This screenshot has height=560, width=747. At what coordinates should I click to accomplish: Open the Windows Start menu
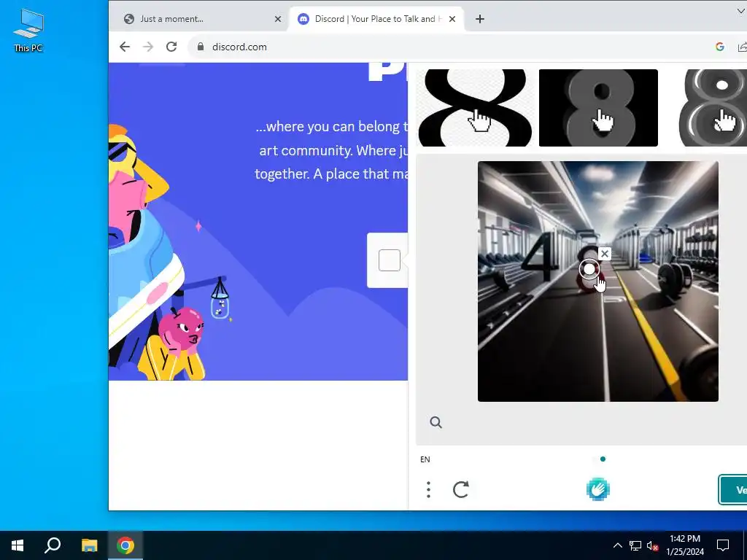pyautogui.click(x=18, y=545)
